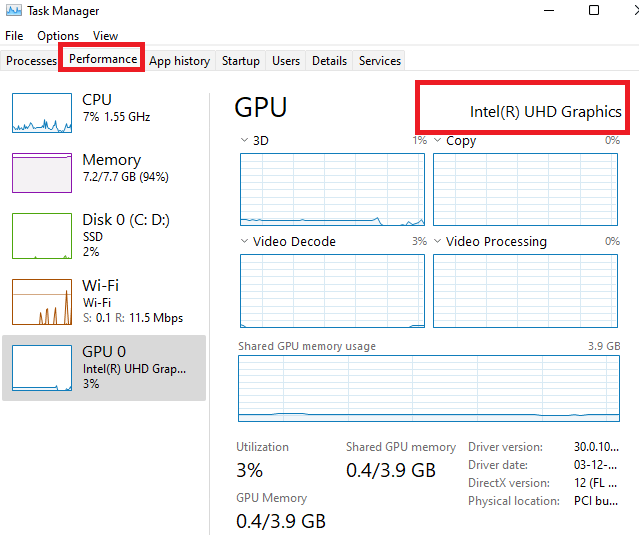Viewport: 639px width, 550px height.
Task: Switch to the Services tab
Action: [380, 61]
